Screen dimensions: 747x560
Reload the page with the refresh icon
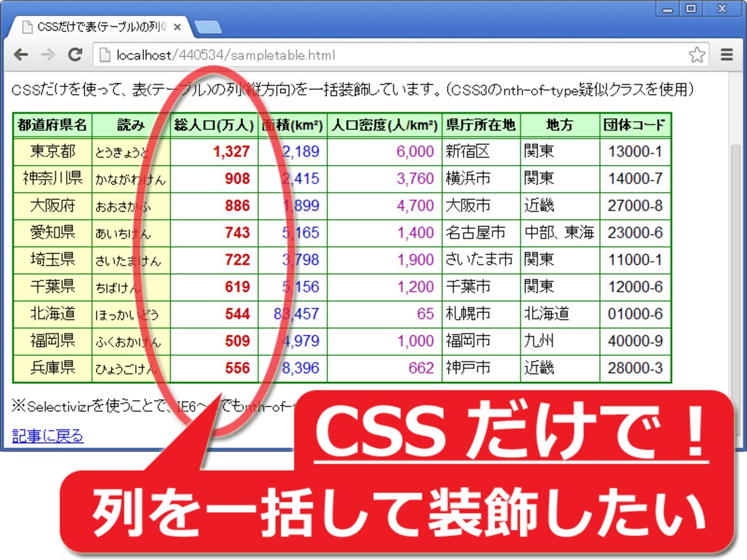(x=75, y=55)
